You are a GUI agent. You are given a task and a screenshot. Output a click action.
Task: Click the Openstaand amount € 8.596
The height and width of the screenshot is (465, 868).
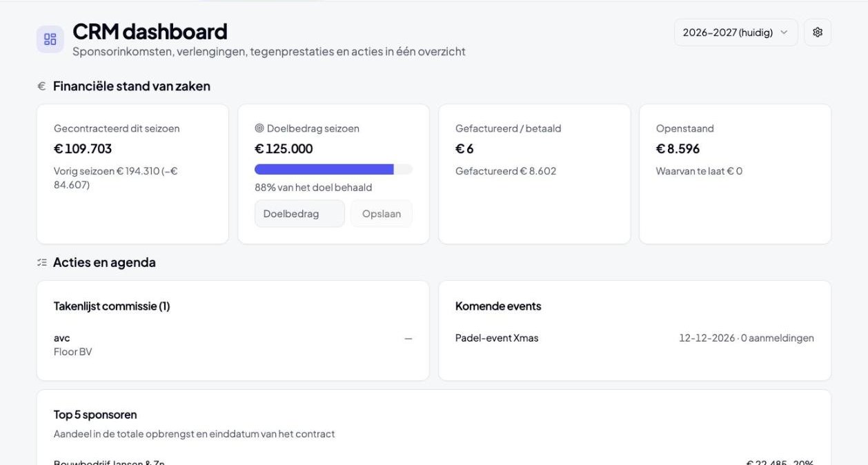678,148
